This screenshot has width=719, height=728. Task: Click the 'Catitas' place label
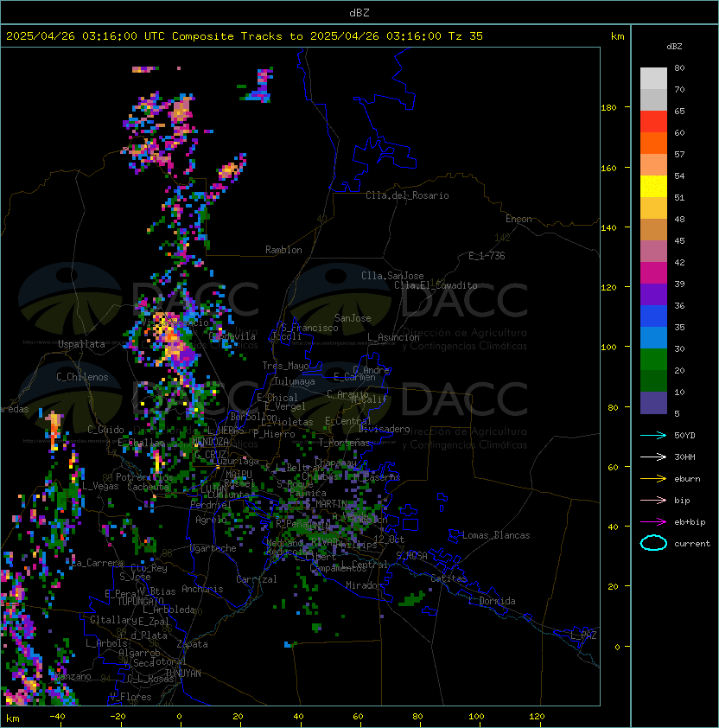(x=449, y=578)
